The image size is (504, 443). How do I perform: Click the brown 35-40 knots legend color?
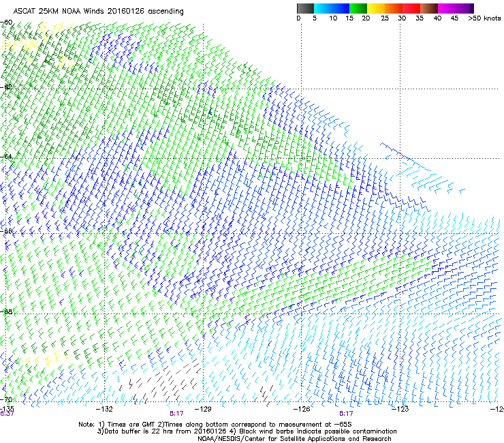click(429, 8)
